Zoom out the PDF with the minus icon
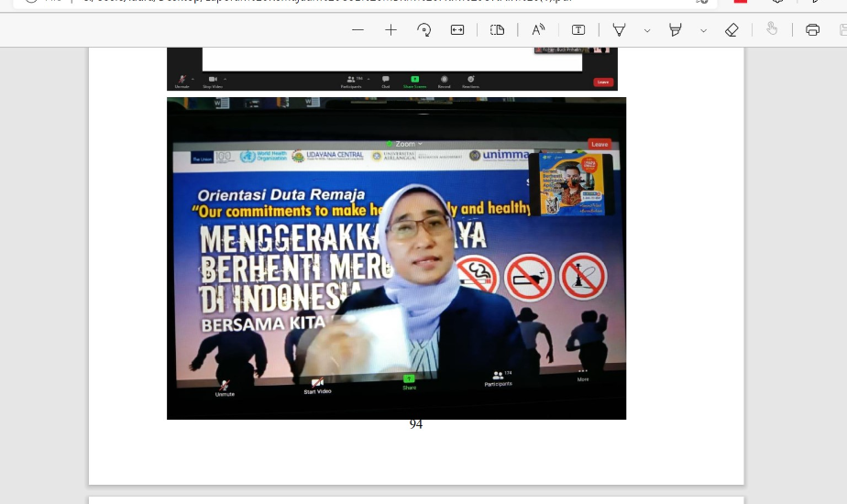This screenshot has height=504, width=847. click(357, 30)
